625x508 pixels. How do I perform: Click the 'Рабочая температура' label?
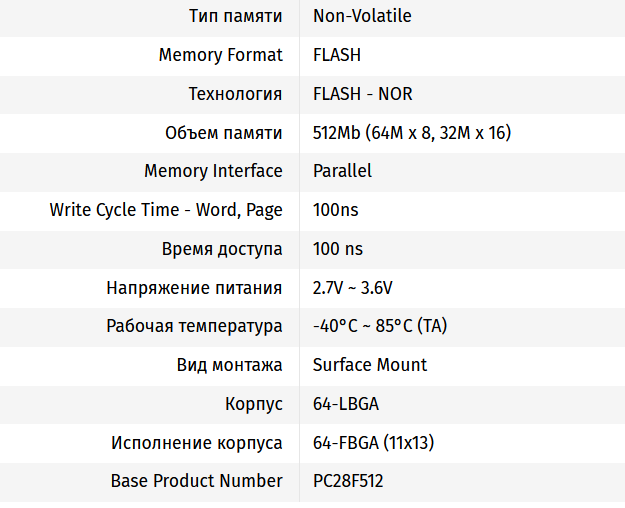(194, 326)
